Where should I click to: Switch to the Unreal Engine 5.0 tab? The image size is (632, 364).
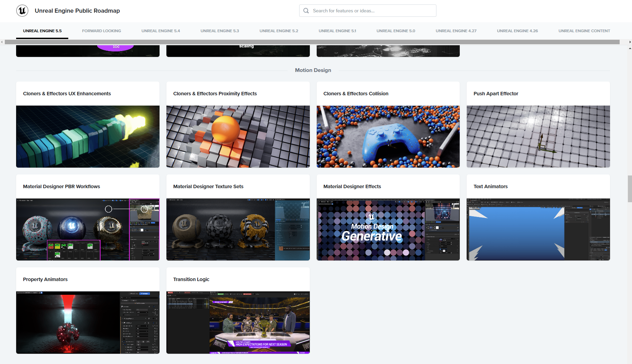click(x=396, y=31)
